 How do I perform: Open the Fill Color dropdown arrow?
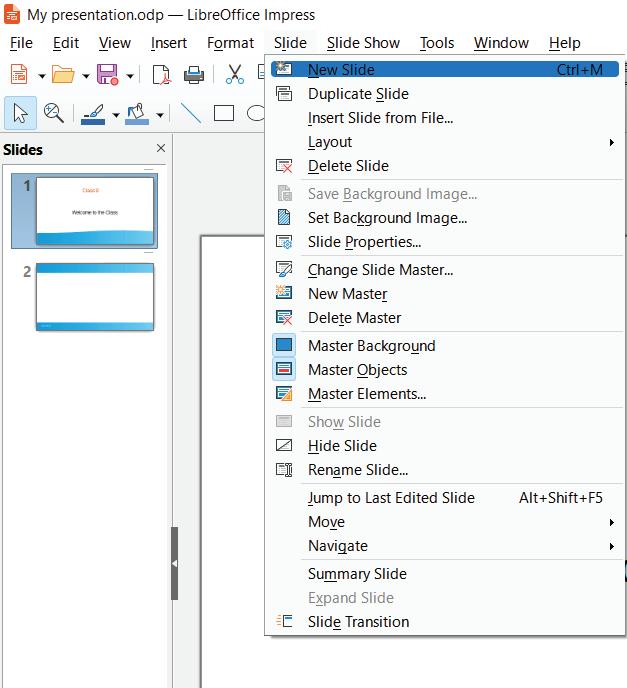coord(160,115)
